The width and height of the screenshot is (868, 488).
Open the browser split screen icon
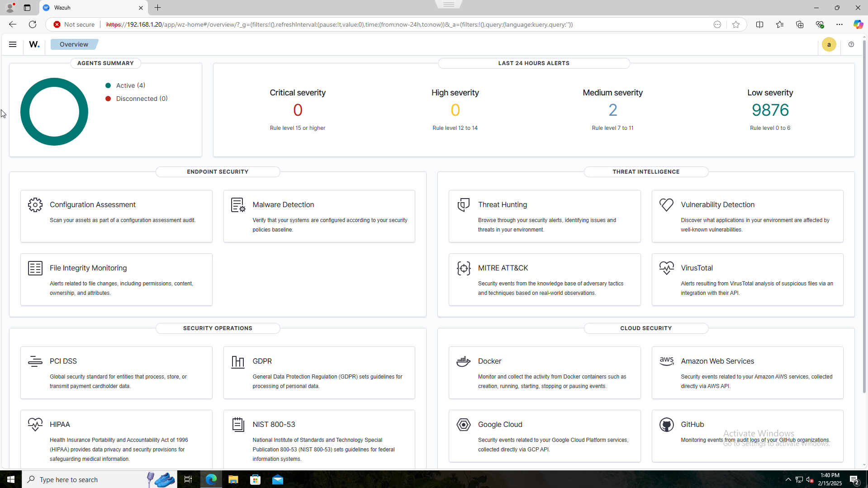pyautogui.click(x=759, y=24)
